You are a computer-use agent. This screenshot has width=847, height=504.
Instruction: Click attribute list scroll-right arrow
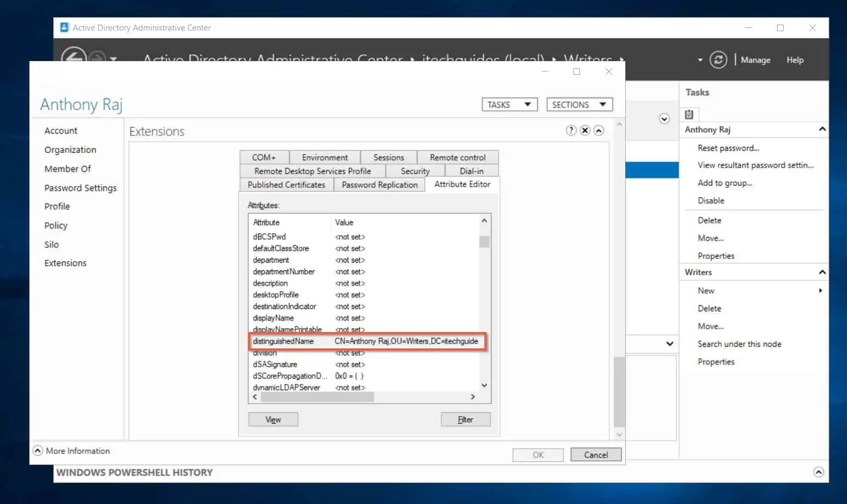pos(472,397)
